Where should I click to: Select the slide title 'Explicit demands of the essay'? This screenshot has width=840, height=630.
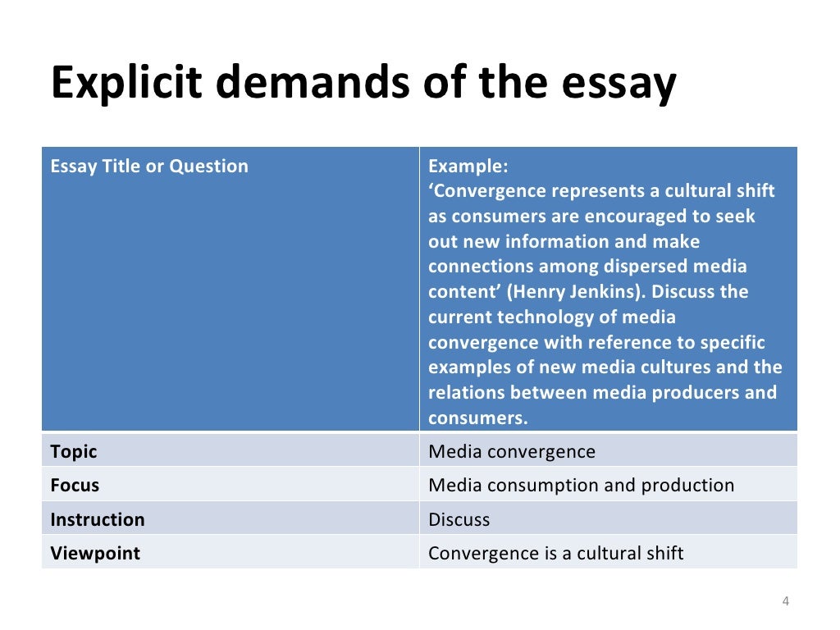pos(363,83)
